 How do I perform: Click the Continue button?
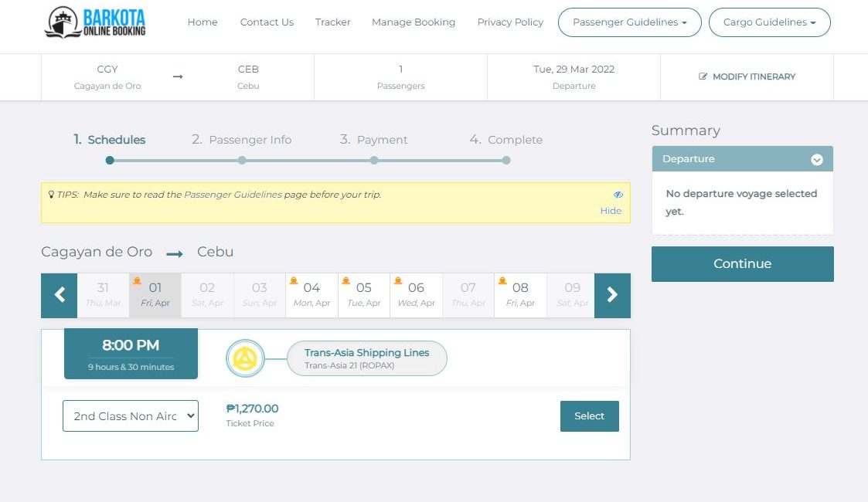742,264
